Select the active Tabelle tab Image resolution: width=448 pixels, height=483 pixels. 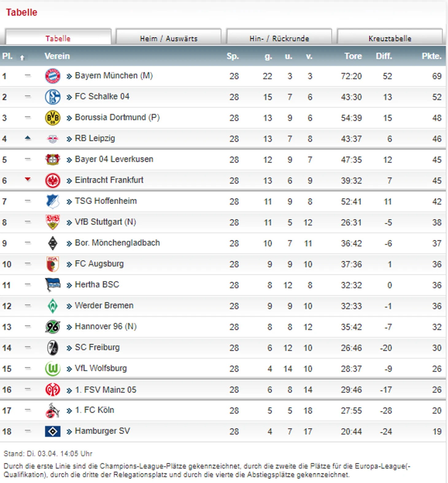(58, 38)
